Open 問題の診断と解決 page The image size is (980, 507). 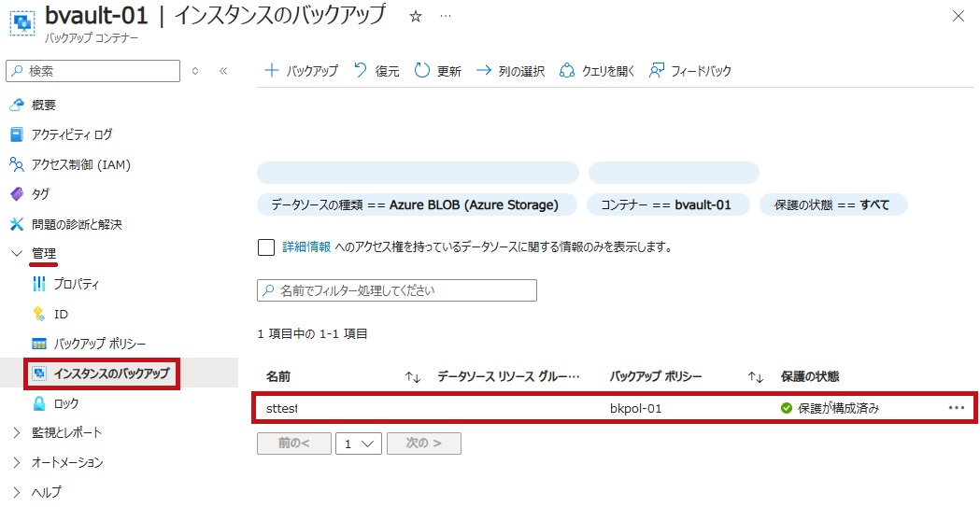(x=77, y=224)
